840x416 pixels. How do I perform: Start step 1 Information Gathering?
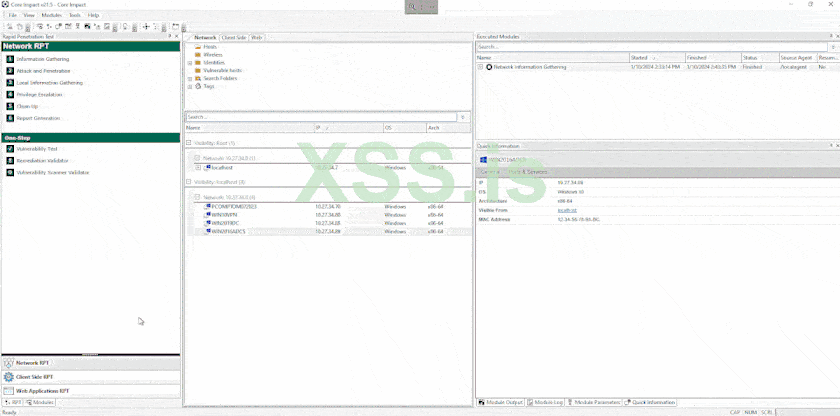pyautogui.click(x=42, y=59)
